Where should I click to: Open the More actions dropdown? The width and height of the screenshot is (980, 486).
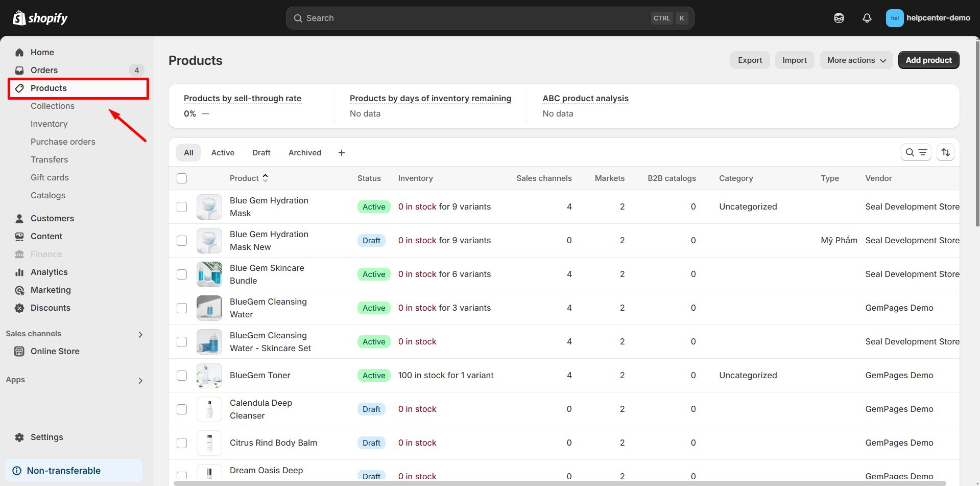pyautogui.click(x=856, y=60)
